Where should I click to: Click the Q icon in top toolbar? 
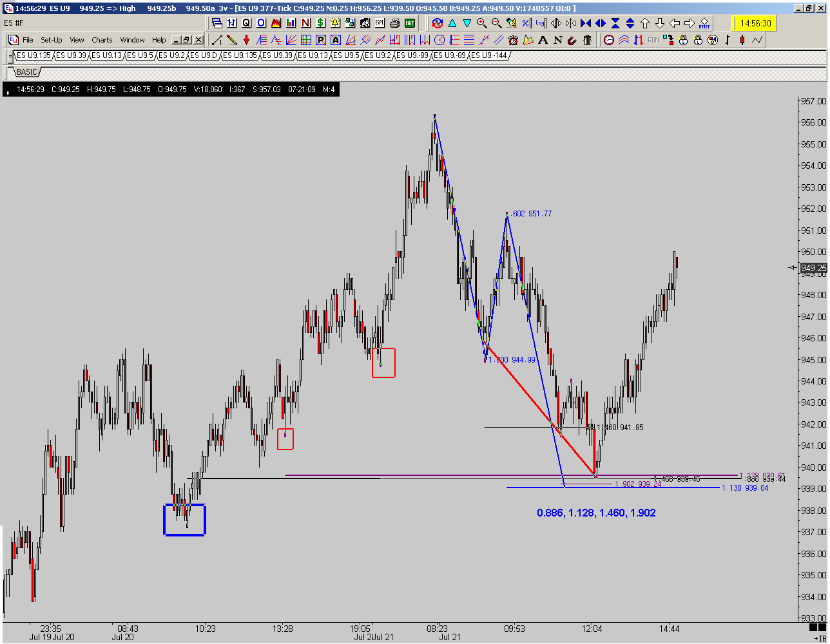pos(246,23)
